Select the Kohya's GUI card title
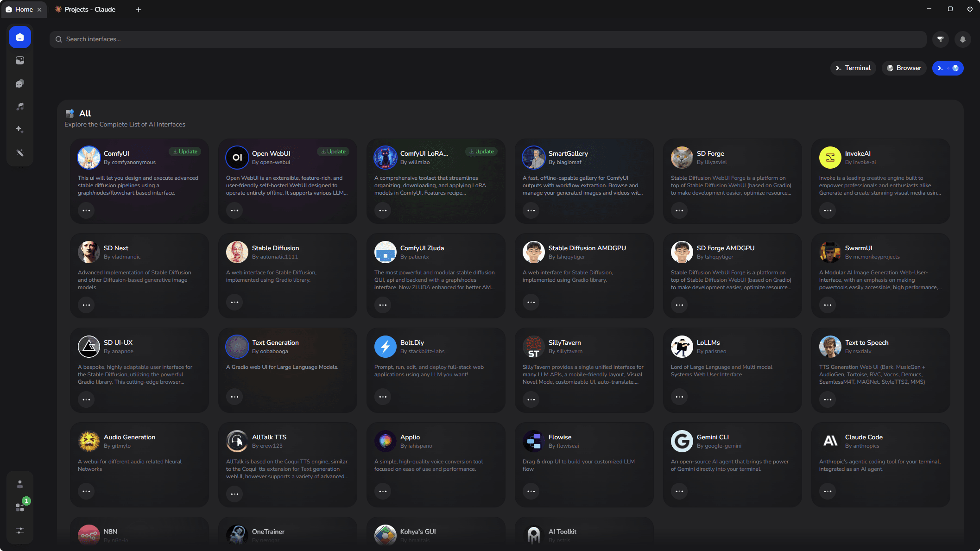Viewport: 980px width, 551px height. click(418, 532)
